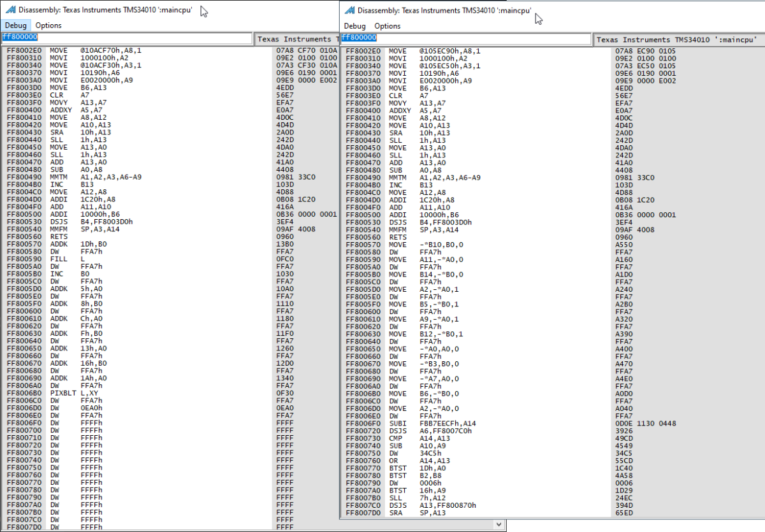Click the opcode value 13B0 beside ADDK 1Dh,B0
This screenshot has height=532, width=765.
[286, 243]
